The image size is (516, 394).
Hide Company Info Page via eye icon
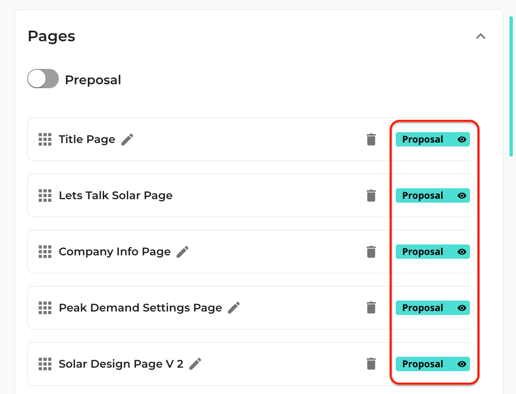click(462, 252)
